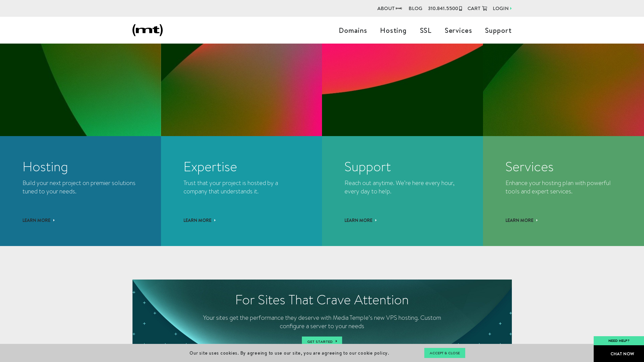Click 'Enhance your hosting plan' description text

558,187
